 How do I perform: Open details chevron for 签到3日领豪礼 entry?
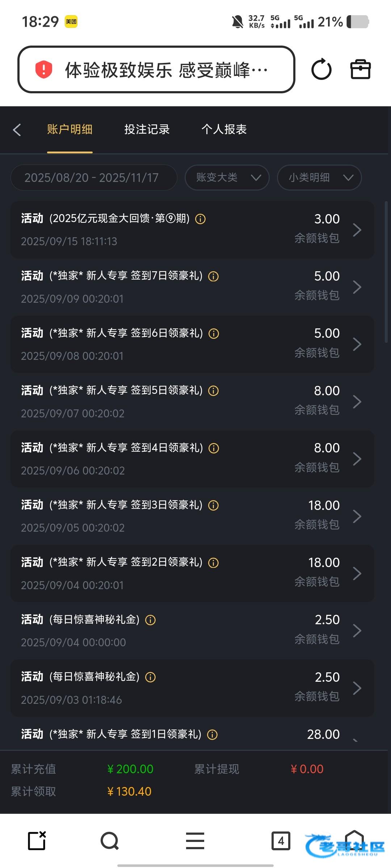pyautogui.click(x=357, y=516)
